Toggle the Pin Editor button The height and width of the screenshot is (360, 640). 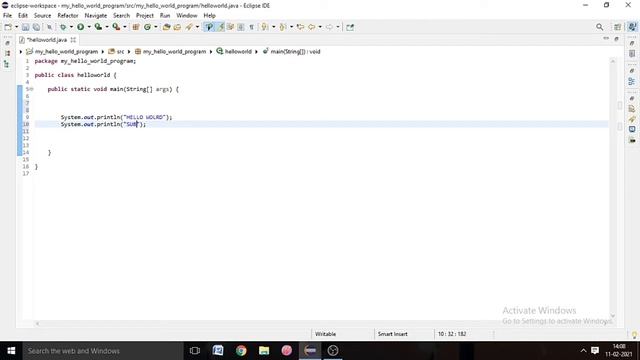(x=350, y=27)
